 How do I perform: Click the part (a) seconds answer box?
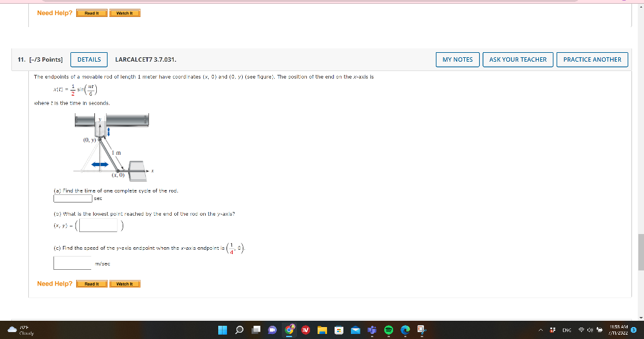[x=73, y=199]
